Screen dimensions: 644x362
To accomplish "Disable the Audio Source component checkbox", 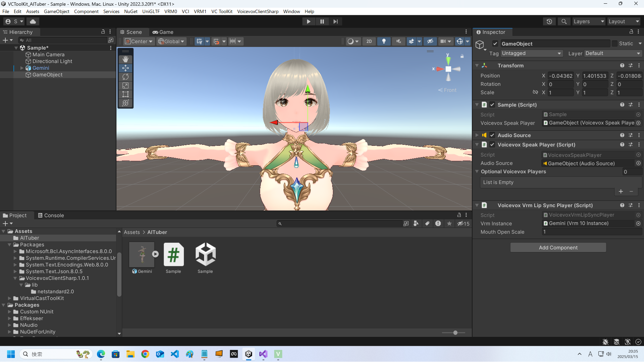I will 492,135.
